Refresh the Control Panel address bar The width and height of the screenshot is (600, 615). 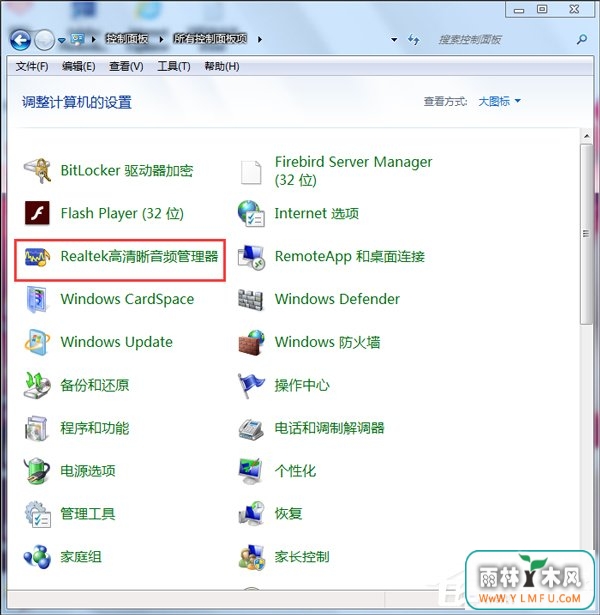(413, 39)
